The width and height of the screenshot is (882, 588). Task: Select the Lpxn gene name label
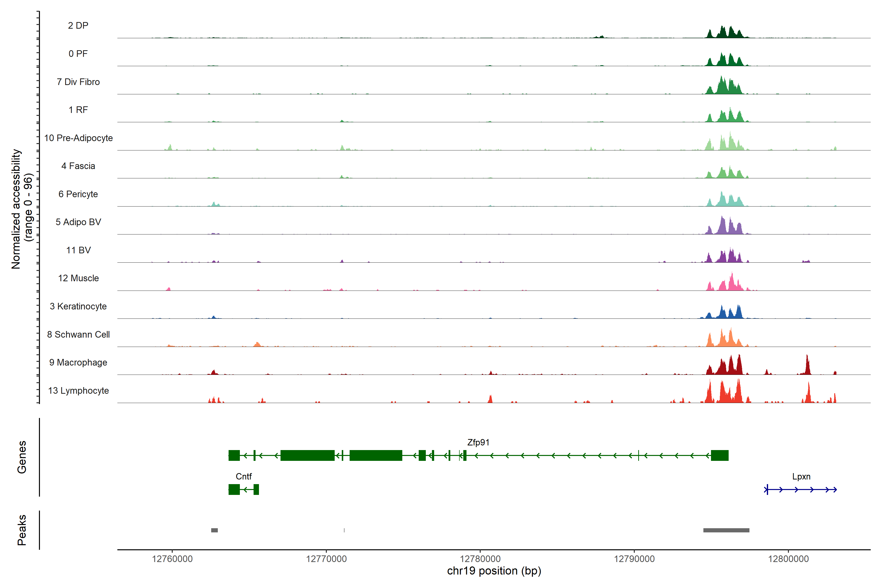[801, 476]
